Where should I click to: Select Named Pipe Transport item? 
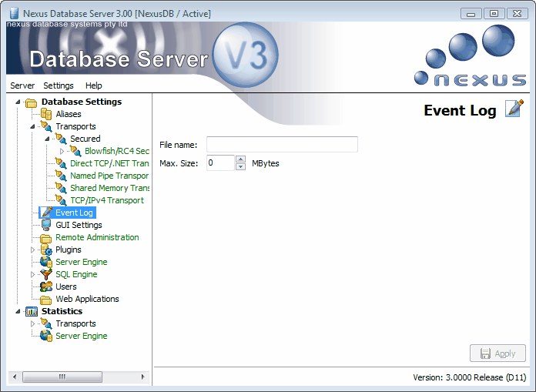coord(109,176)
